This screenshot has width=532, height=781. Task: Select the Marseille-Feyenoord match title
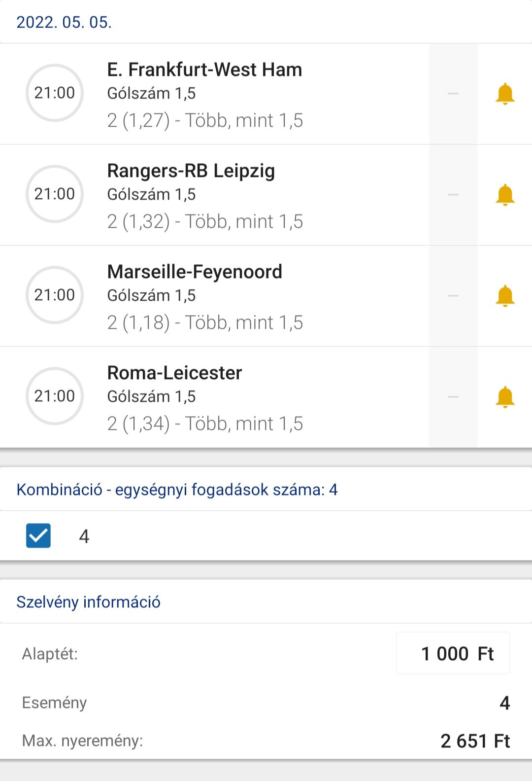click(195, 272)
